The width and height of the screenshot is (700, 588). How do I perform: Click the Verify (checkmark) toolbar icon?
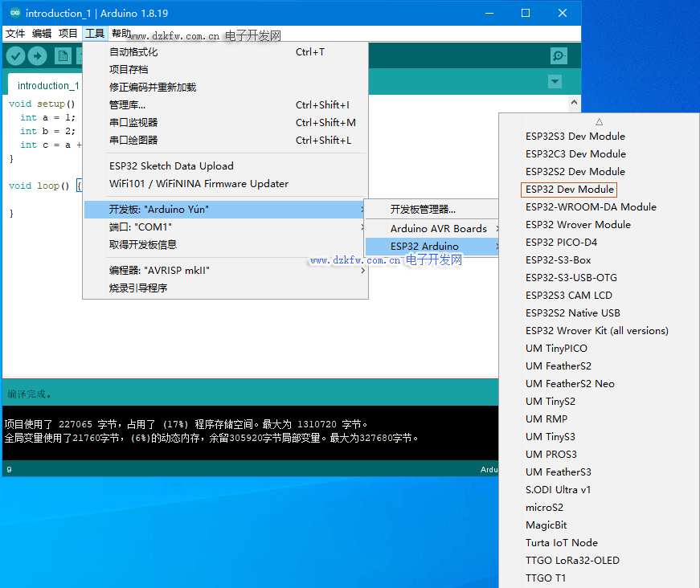tap(15, 55)
